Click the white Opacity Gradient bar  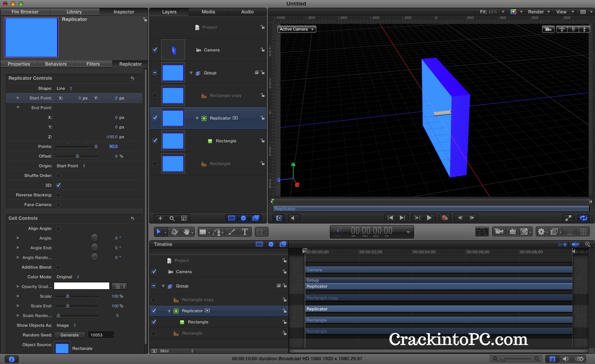pos(82,286)
